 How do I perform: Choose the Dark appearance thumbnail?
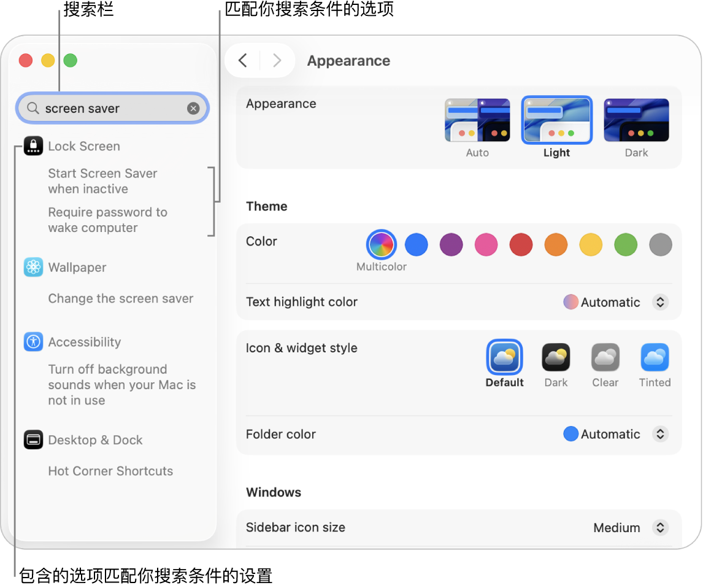coord(636,120)
